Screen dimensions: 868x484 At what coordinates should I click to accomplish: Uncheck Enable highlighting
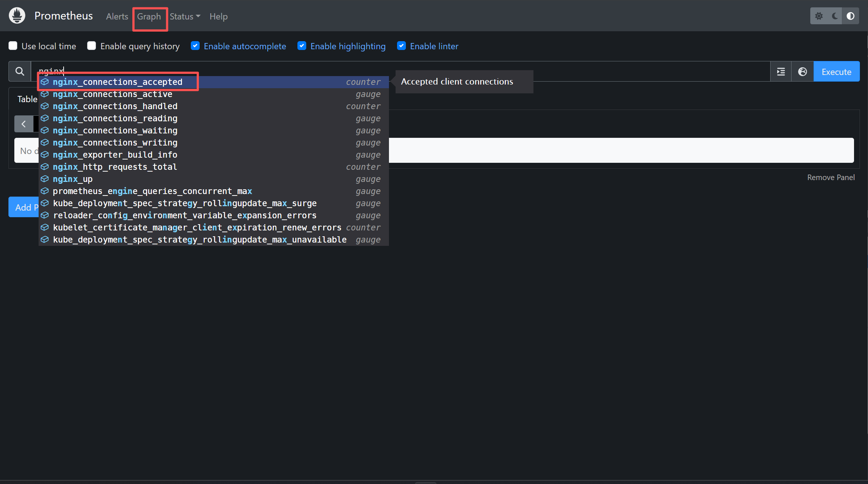[302, 46]
